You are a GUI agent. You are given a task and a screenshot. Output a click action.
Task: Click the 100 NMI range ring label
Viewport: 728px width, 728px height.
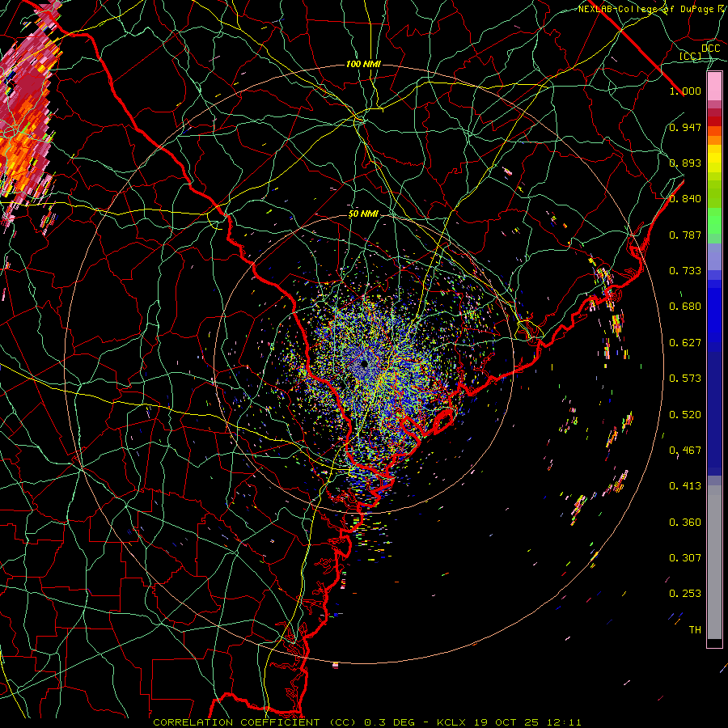pos(363,64)
